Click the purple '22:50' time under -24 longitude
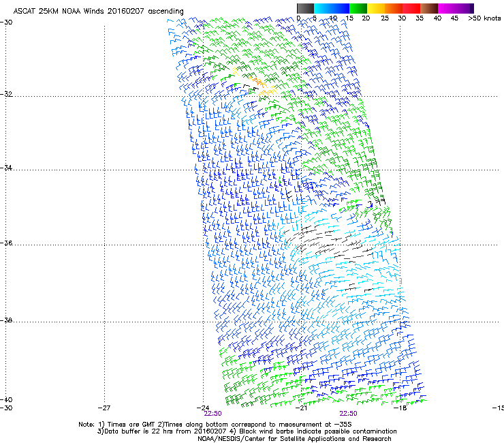Image resolution: width=504 pixels, height=443 pixels. (x=212, y=414)
